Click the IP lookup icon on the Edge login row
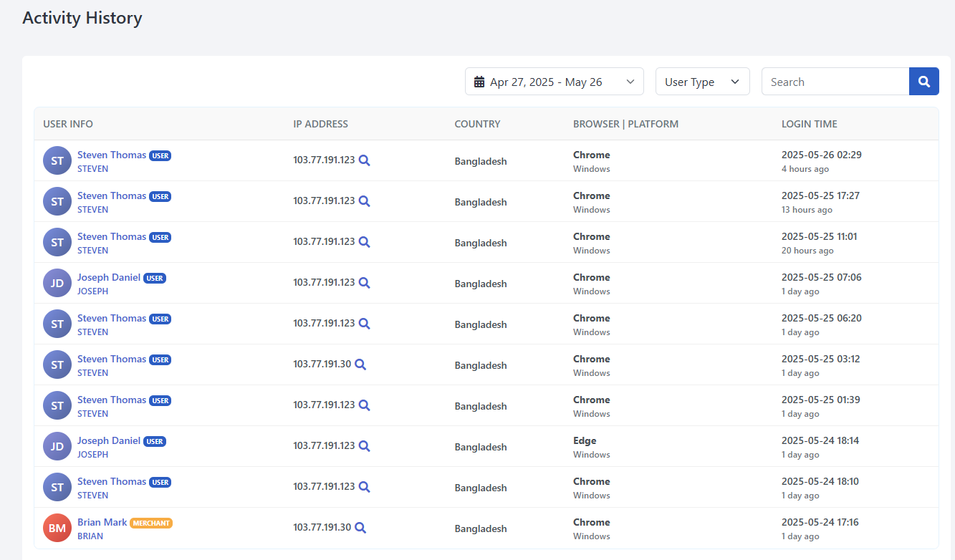955x560 pixels. point(365,446)
